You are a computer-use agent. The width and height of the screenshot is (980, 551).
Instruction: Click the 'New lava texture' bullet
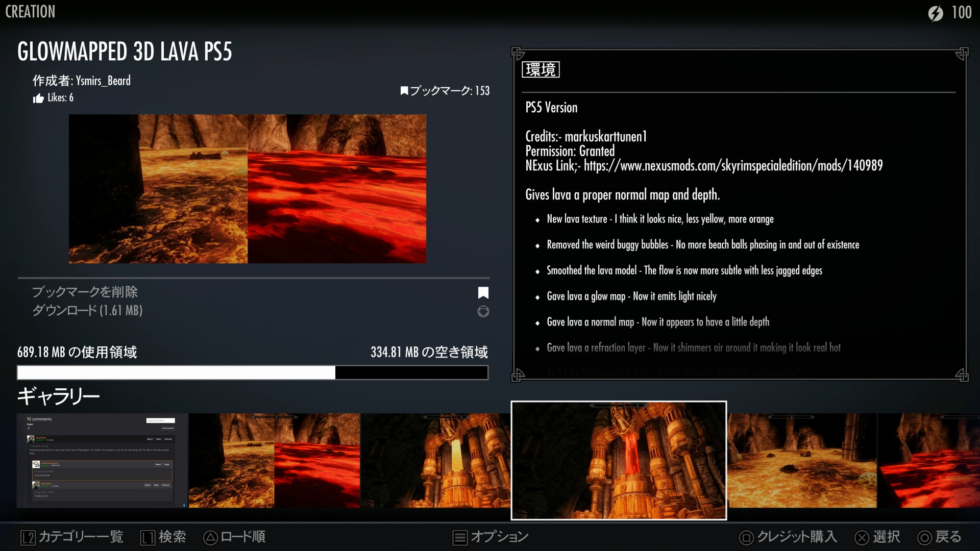pyautogui.click(x=660, y=219)
